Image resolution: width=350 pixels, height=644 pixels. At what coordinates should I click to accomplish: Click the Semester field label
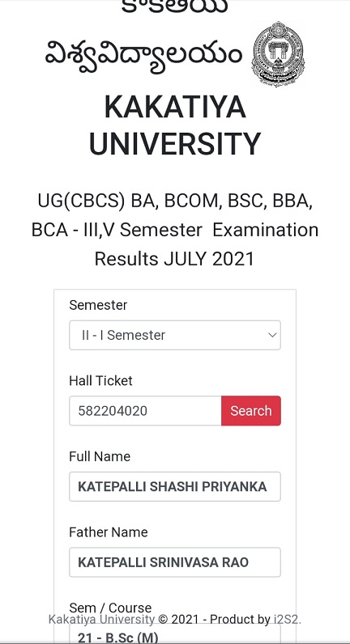tap(98, 305)
